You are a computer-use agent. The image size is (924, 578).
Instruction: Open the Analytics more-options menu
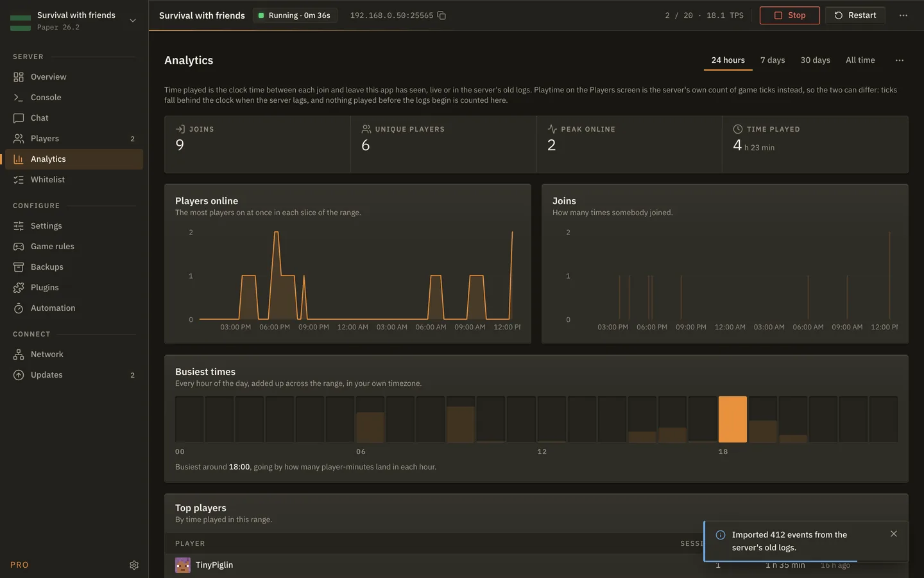coord(900,60)
